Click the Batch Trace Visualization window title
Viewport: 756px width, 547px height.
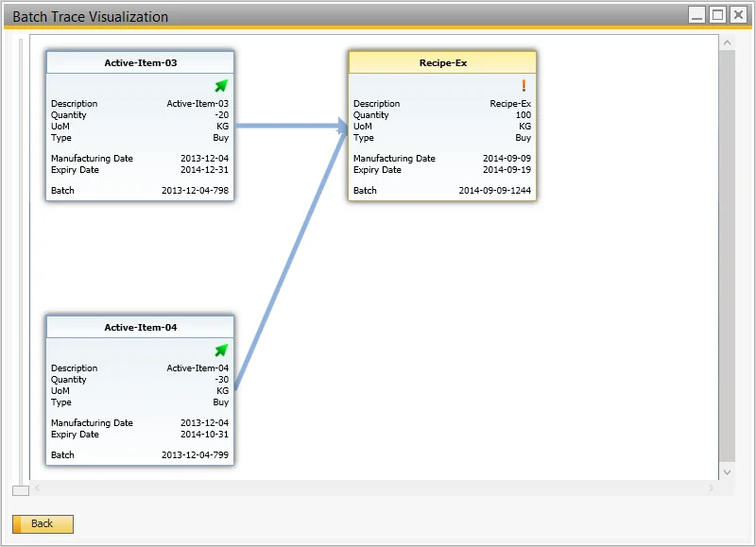click(90, 17)
